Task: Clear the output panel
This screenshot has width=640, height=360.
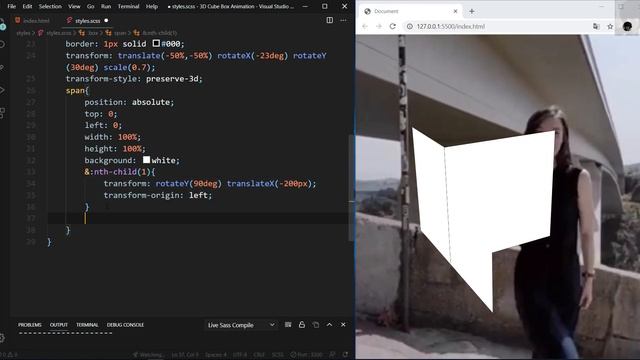Action: 288,324
